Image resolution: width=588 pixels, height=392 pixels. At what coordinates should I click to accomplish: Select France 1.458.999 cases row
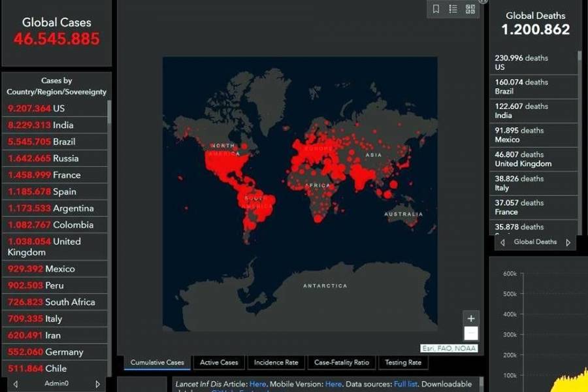pos(55,175)
